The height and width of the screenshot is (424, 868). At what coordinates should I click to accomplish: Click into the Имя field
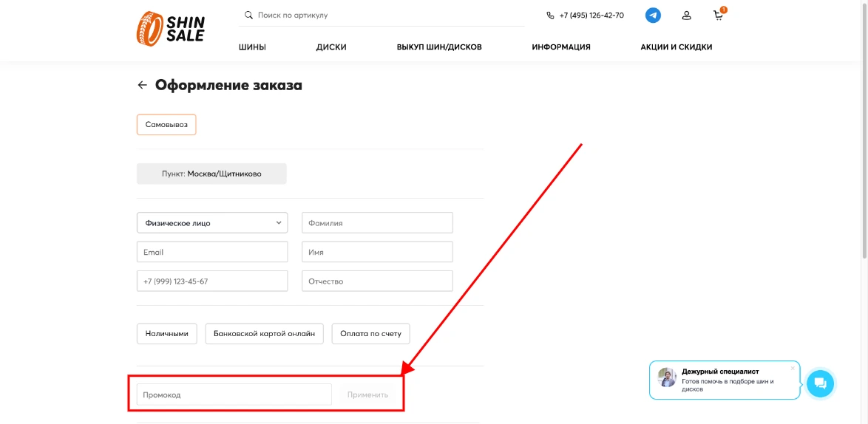click(x=377, y=252)
